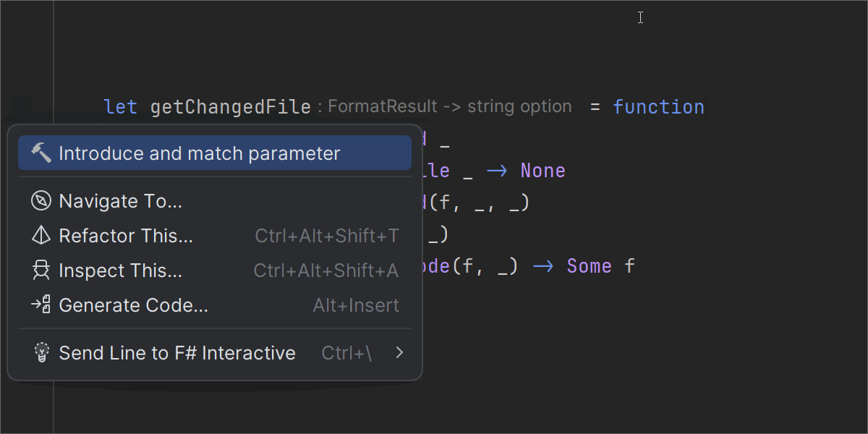Click the Alt+Insert shortcut hint
This screenshot has height=434, width=868.
pos(356,305)
